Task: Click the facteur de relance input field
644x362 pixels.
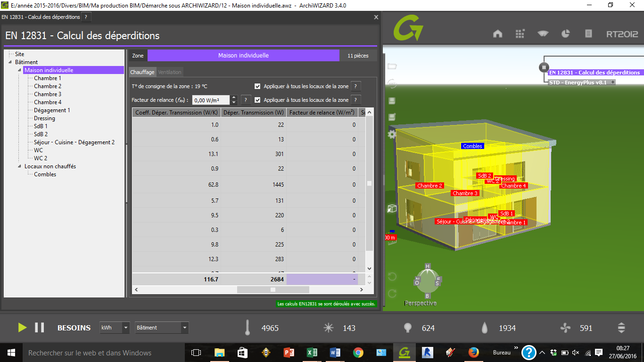Action: tap(211, 100)
